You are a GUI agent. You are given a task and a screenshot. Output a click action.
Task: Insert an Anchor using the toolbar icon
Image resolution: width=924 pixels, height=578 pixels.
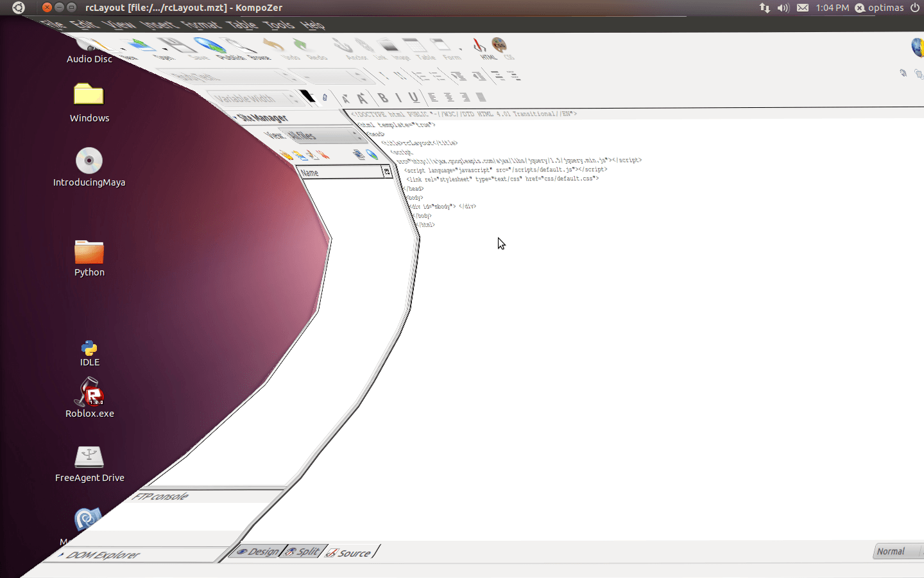(x=343, y=46)
